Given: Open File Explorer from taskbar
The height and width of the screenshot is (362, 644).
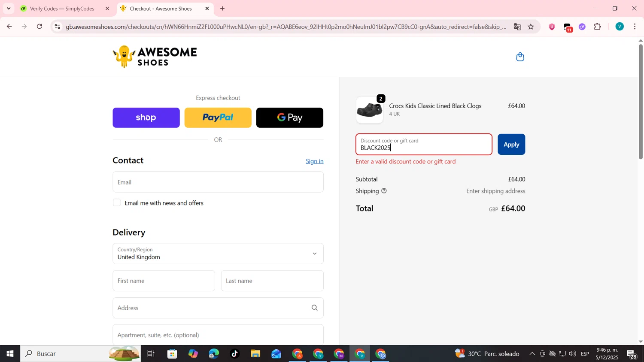Looking at the screenshot, I should pos(255,354).
